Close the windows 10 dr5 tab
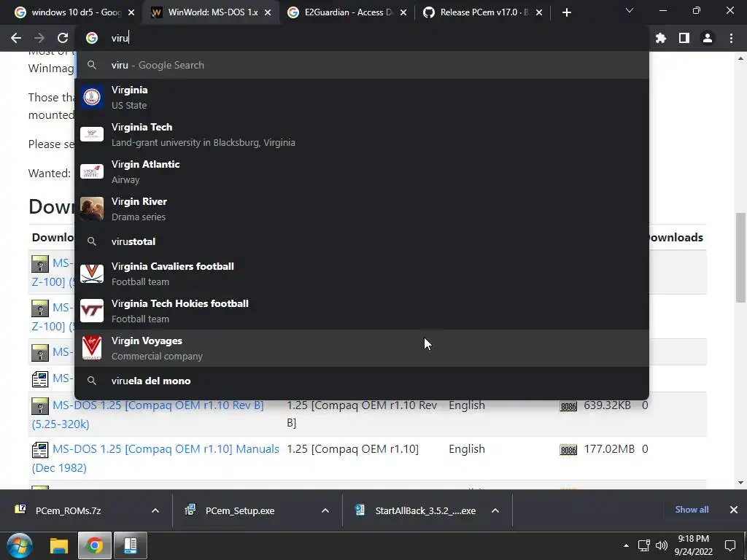 (131, 13)
